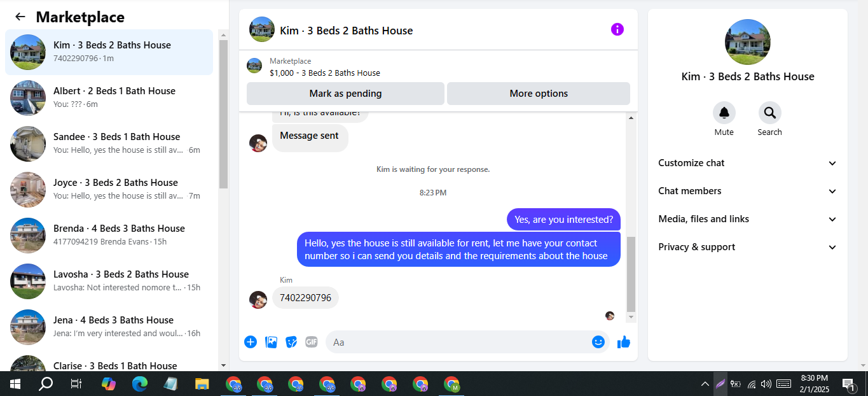
Task: Click the back arrow beside Marketplace
Action: [20, 17]
